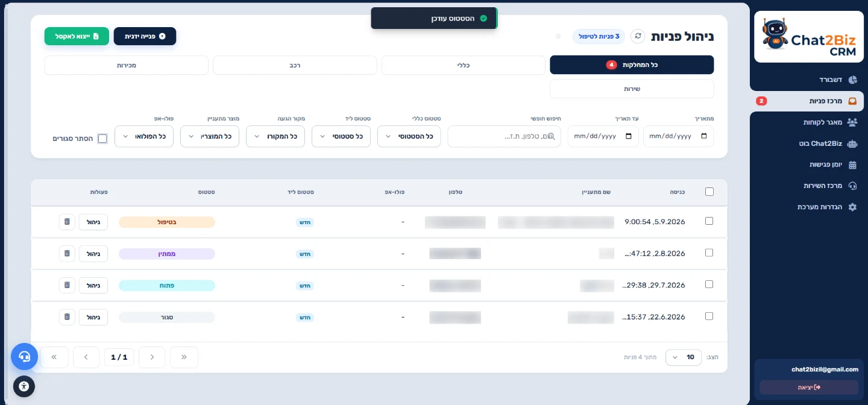Click the חדש lead tag in 5.9.2026 row
The image size is (868, 405).
(306, 222)
